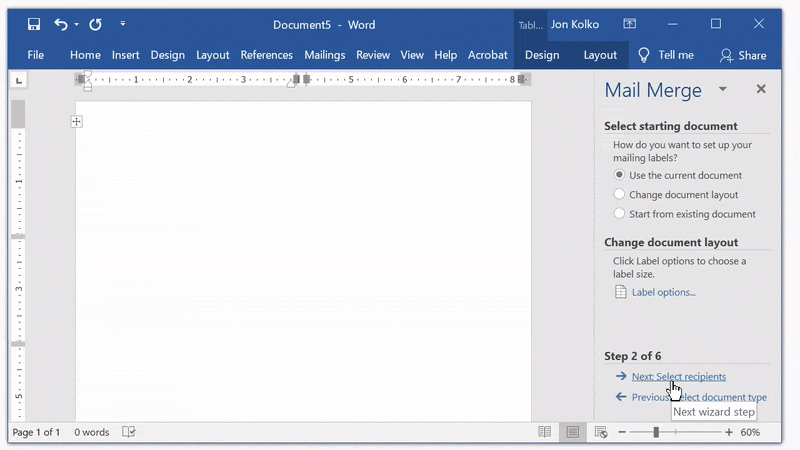This screenshot has height=450, width=800.
Task: Open the Help tab
Action: [x=445, y=55]
